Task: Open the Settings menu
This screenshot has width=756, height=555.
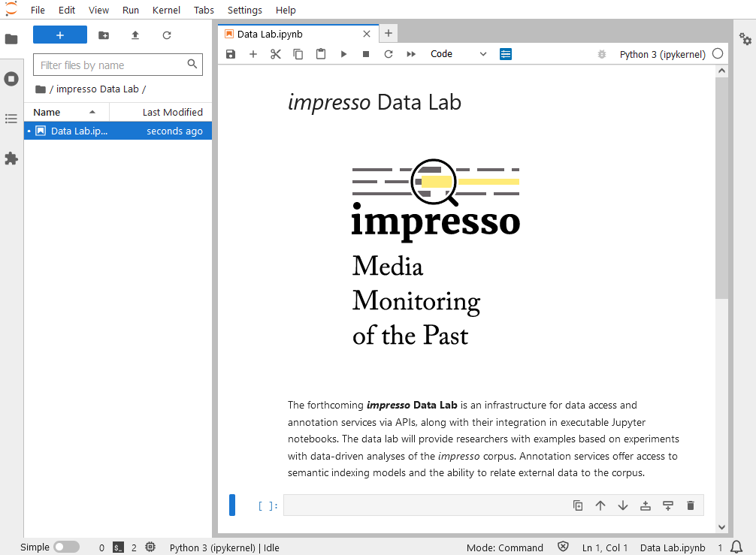Action: [x=244, y=10]
